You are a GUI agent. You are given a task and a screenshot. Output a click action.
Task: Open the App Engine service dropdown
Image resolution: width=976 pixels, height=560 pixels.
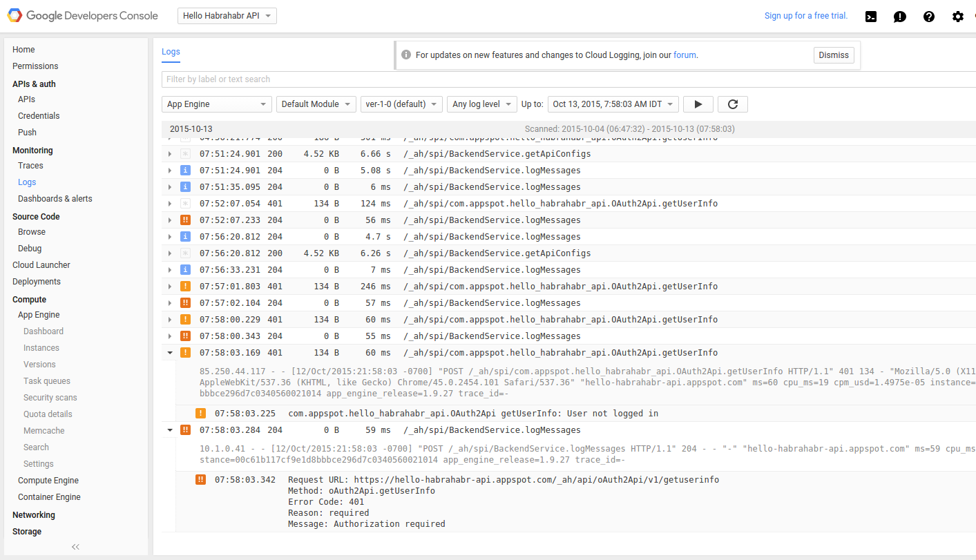(217, 104)
